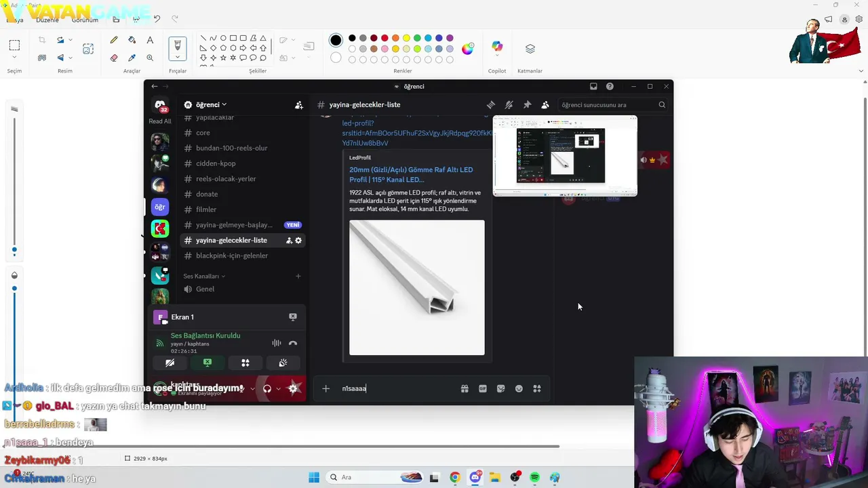Open the emoji picker in Discord
Viewport: 868px width, 488px height.
519,388
